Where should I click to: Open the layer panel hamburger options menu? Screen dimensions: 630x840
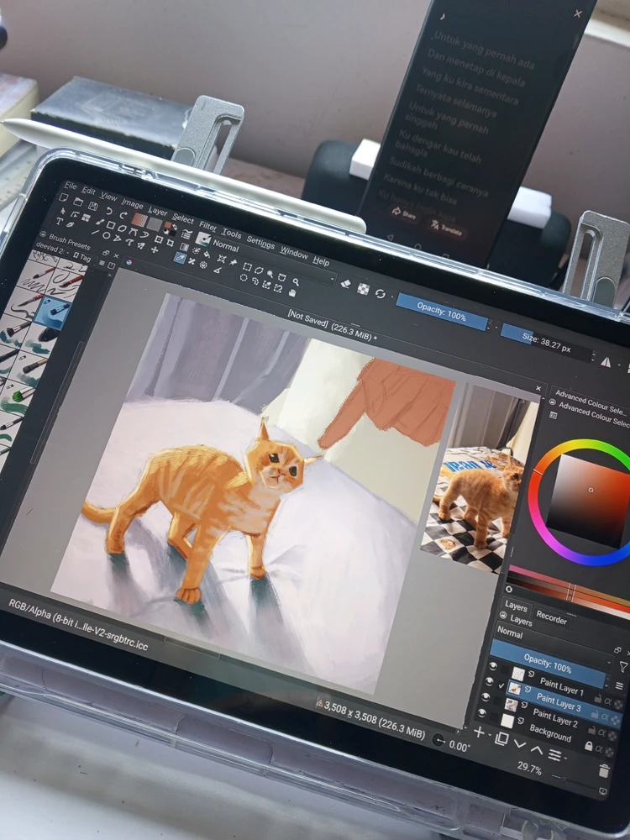point(619,685)
